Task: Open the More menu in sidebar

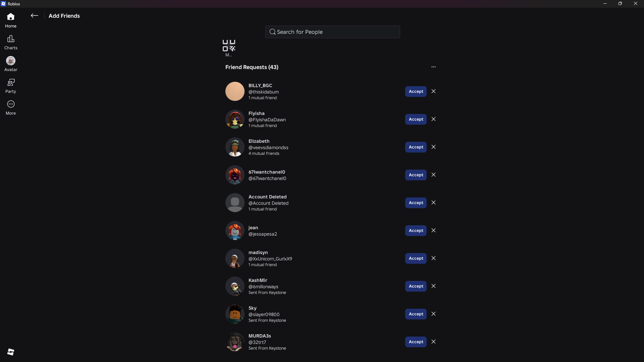Action: coord(11,108)
